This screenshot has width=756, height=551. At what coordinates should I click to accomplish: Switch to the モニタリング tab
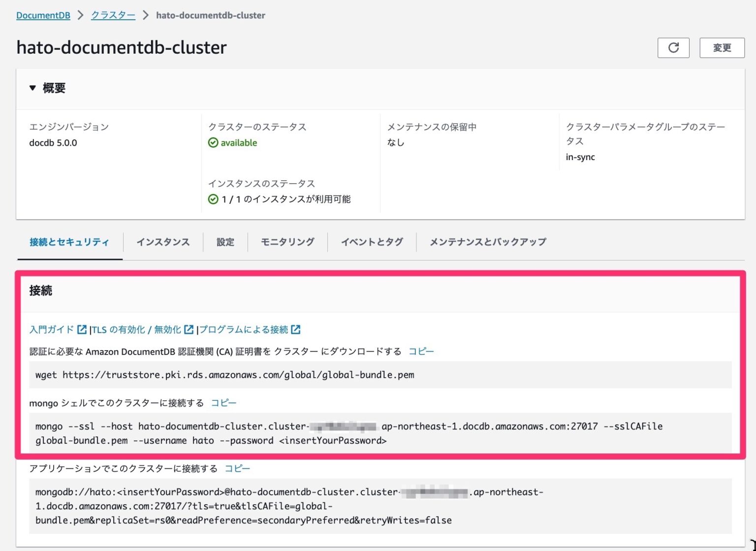click(287, 242)
